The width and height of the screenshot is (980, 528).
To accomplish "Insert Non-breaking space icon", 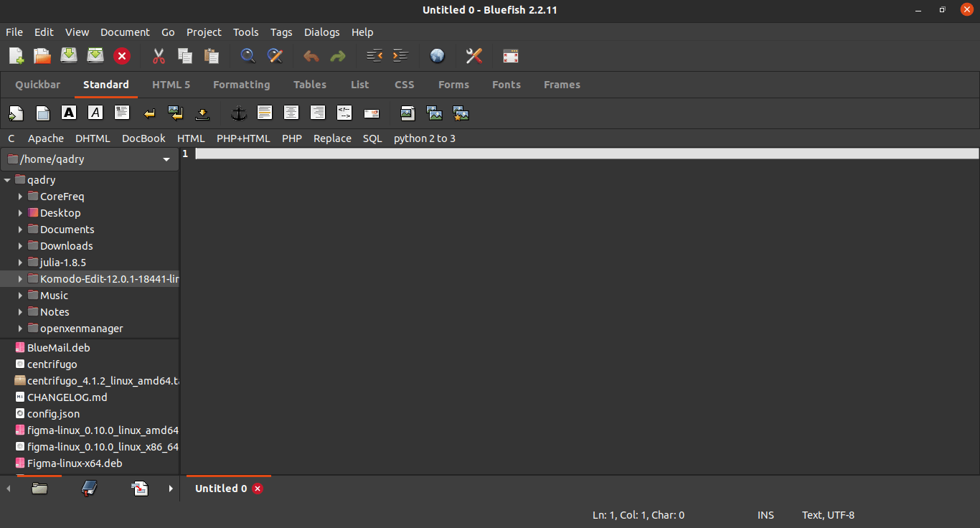I will click(202, 113).
